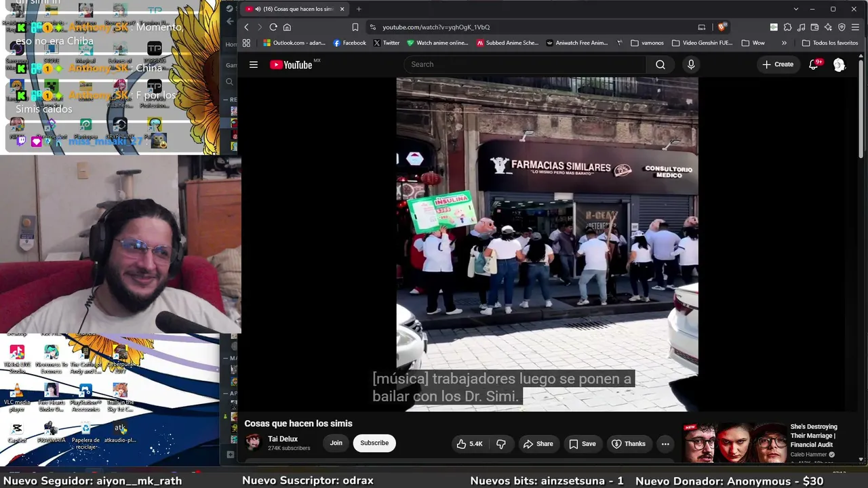Viewport: 868px width, 488px height.
Task: Send Thanks to the creator
Action: coord(629,444)
